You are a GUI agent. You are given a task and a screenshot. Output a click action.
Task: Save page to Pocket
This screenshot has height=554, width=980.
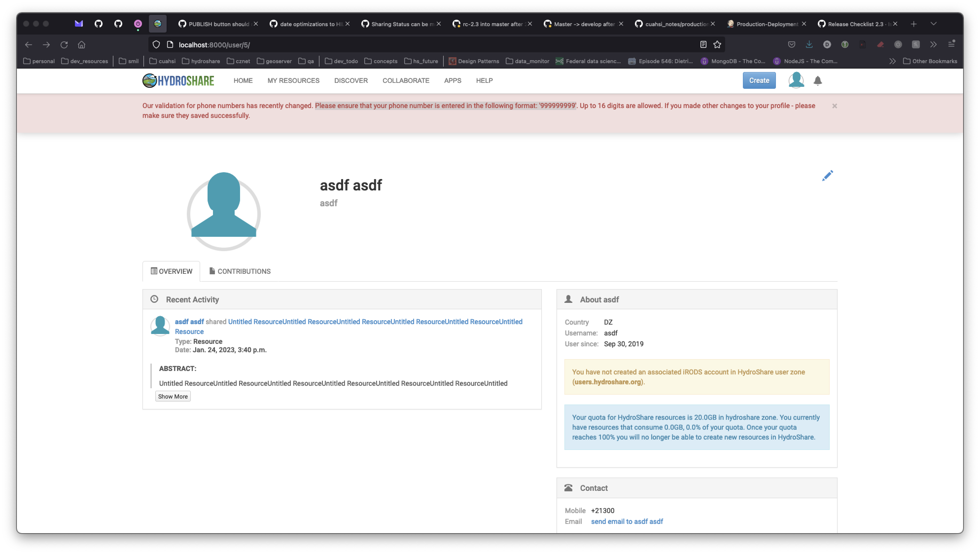pyautogui.click(x=791, y=45)
